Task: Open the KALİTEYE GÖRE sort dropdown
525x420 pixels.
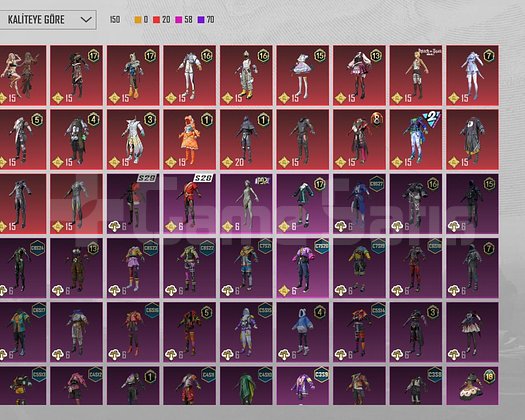Action: click(47, 20)
